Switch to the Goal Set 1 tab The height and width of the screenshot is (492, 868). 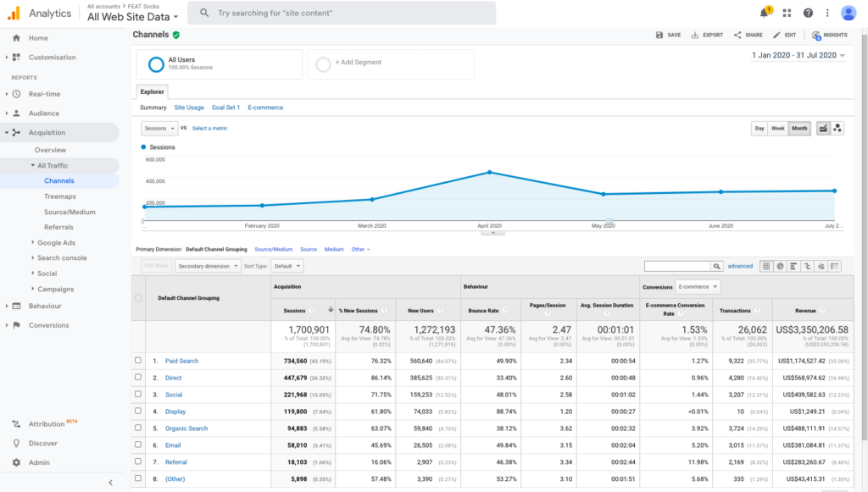click(x=225, y=108)
